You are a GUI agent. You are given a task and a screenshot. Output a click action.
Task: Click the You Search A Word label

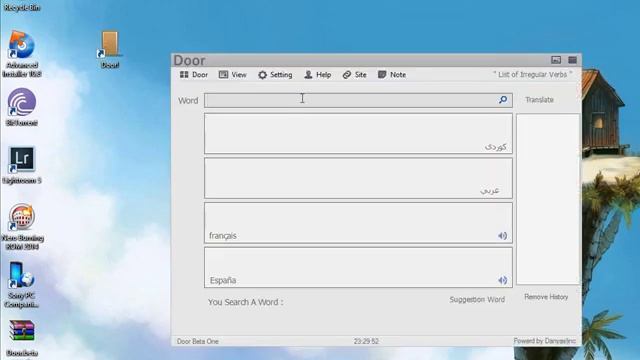(245, 302)
